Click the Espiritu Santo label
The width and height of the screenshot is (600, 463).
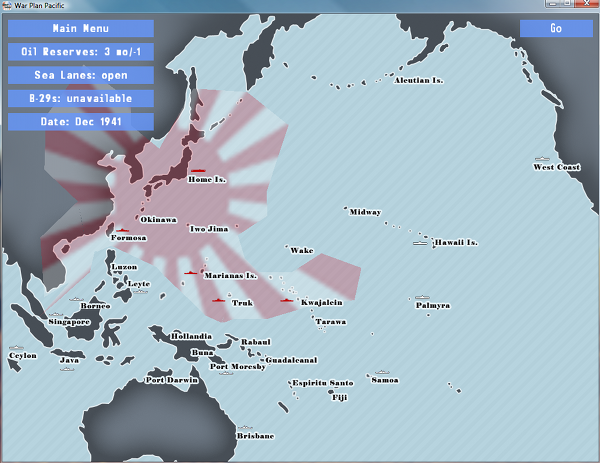click(323, 383)
